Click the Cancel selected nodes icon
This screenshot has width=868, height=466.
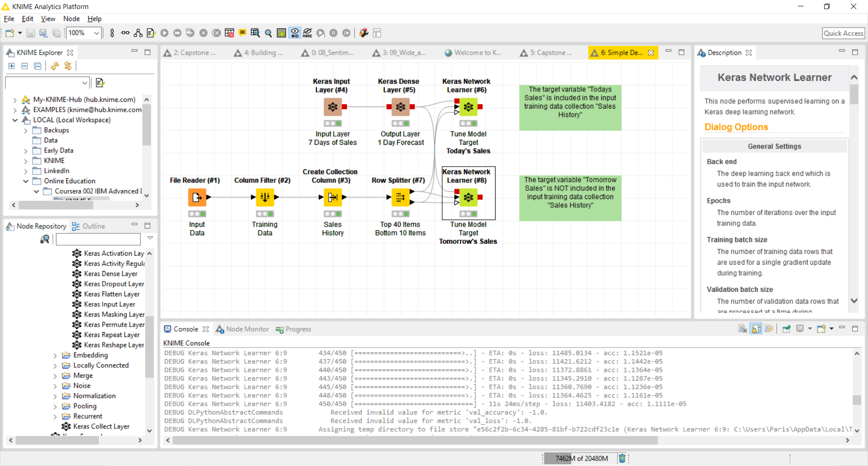[203, 33]
